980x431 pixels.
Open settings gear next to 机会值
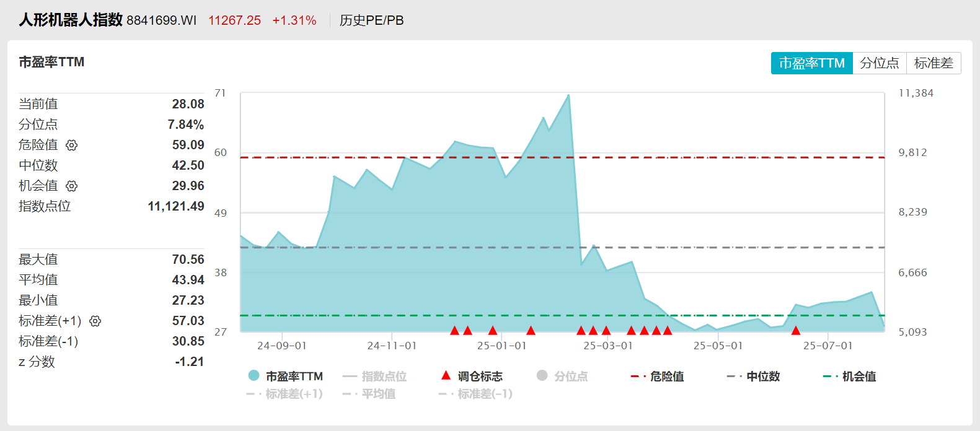click(x=72, y=186)
